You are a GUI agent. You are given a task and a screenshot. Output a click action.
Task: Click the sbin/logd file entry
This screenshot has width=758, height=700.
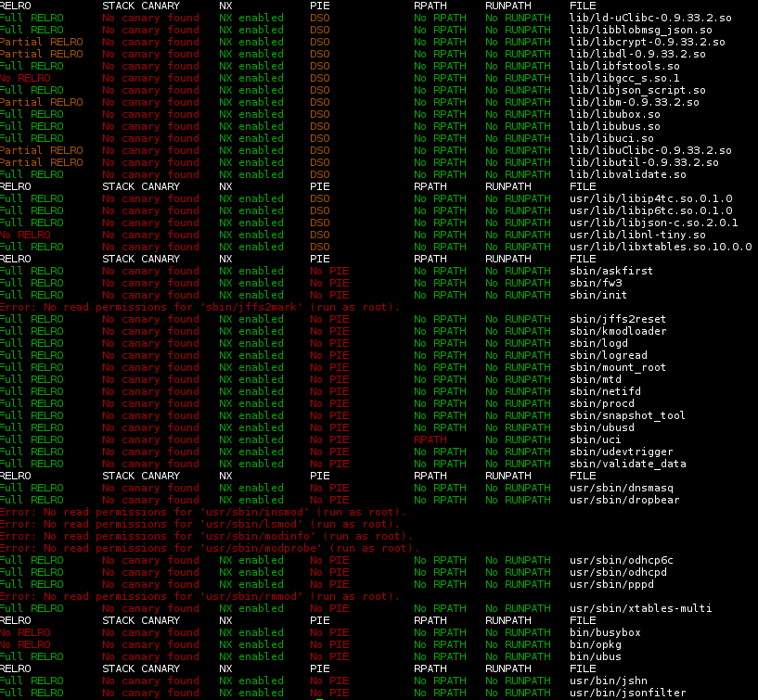click(598, 343)
